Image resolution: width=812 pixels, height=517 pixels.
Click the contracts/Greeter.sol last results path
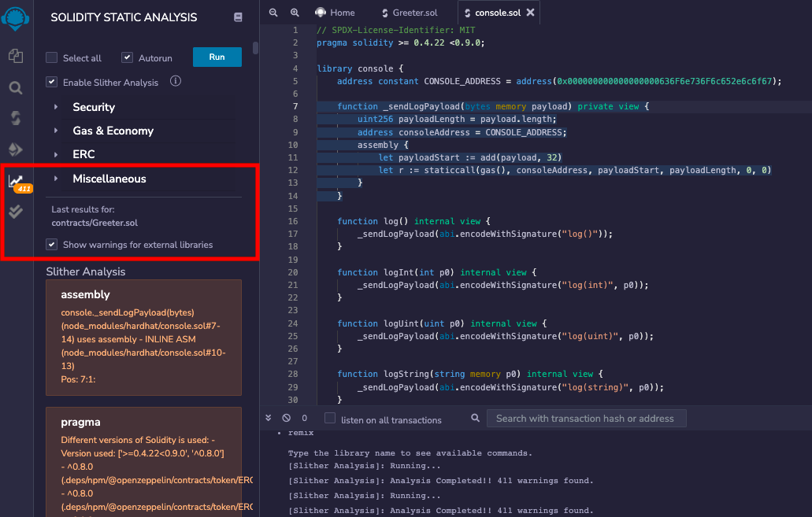[x=95, y=223]
